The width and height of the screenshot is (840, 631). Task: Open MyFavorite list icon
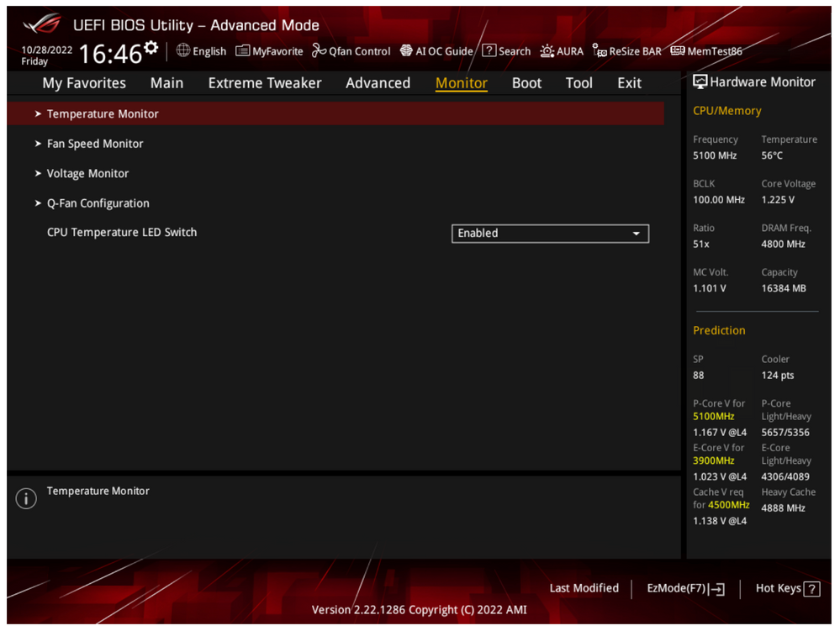[x=243, y=51]
